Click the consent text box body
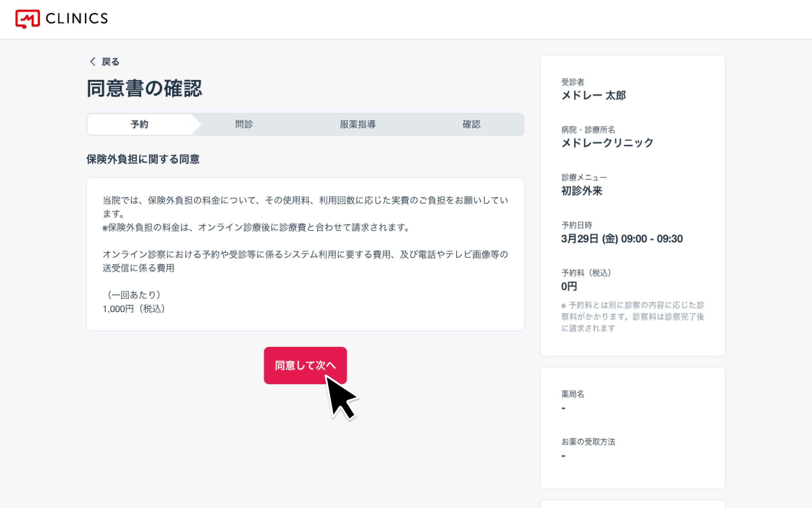The height and width of the screenshot is (508, 812). coord(305,254)
